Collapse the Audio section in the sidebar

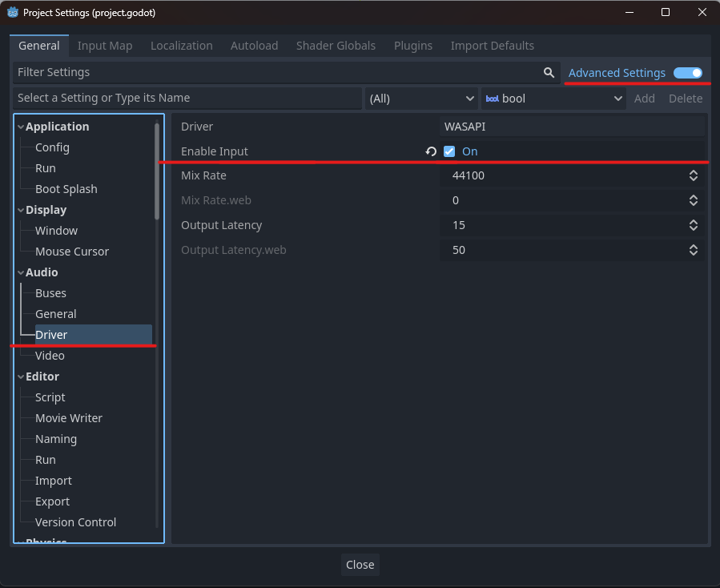tap(20, 272)
